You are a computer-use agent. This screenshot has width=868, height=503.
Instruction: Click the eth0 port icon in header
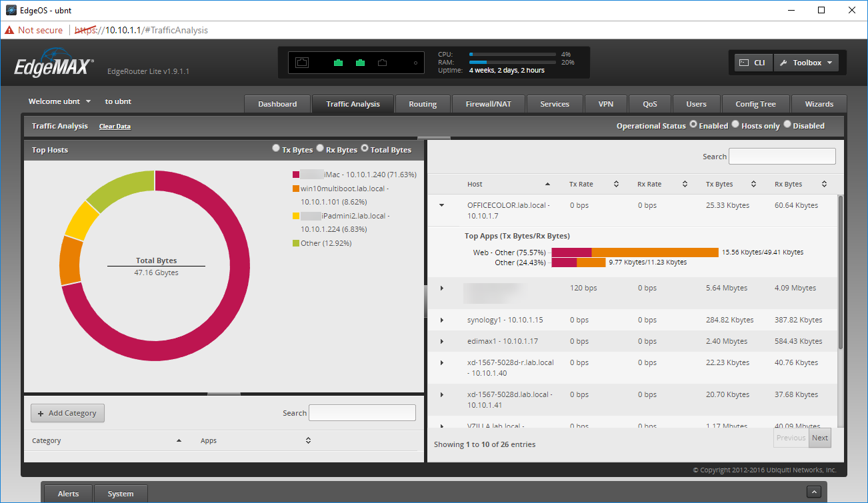(x=302, y=63)
